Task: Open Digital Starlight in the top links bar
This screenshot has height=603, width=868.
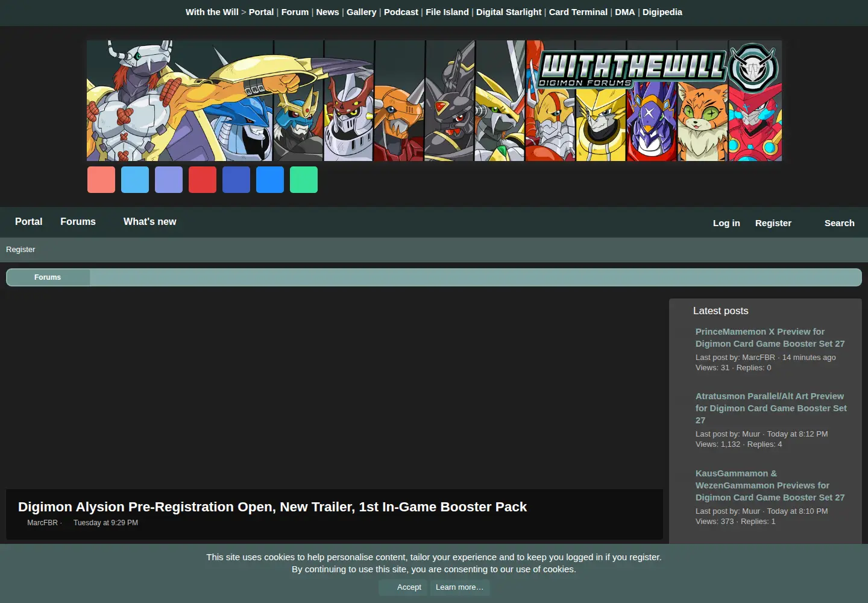Action: pyautogui.click(x=509, y=12)
